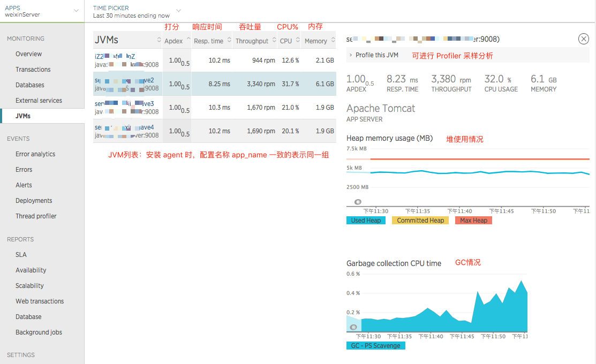The width and height of the screenshot is (596, 364).
Task: Open the Transactions section
Action: 34,69
